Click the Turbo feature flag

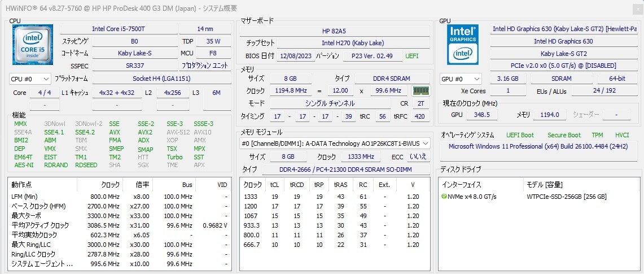pyautogui.click(x=174, y=157)
